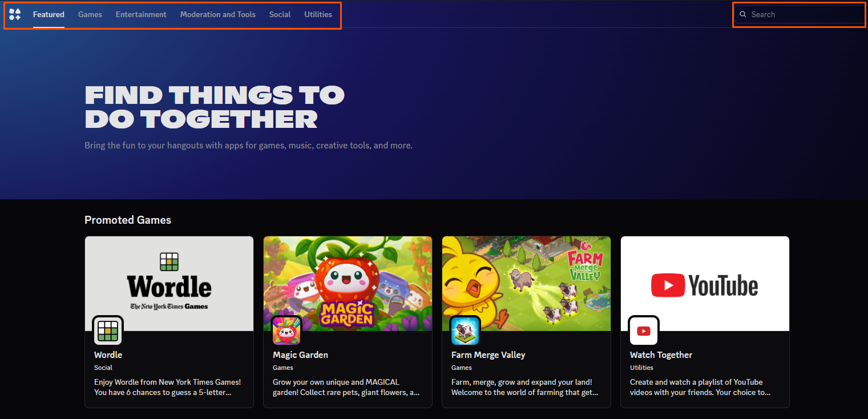Screen dimensions: 868x419
Task: Click the Utilities label under Watch Together
Action: 641,368
